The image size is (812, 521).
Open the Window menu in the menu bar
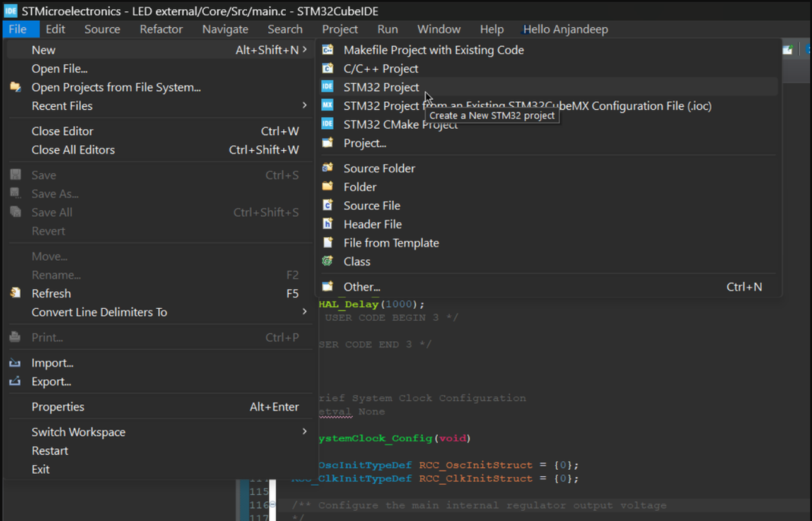(x=438, y=29)
